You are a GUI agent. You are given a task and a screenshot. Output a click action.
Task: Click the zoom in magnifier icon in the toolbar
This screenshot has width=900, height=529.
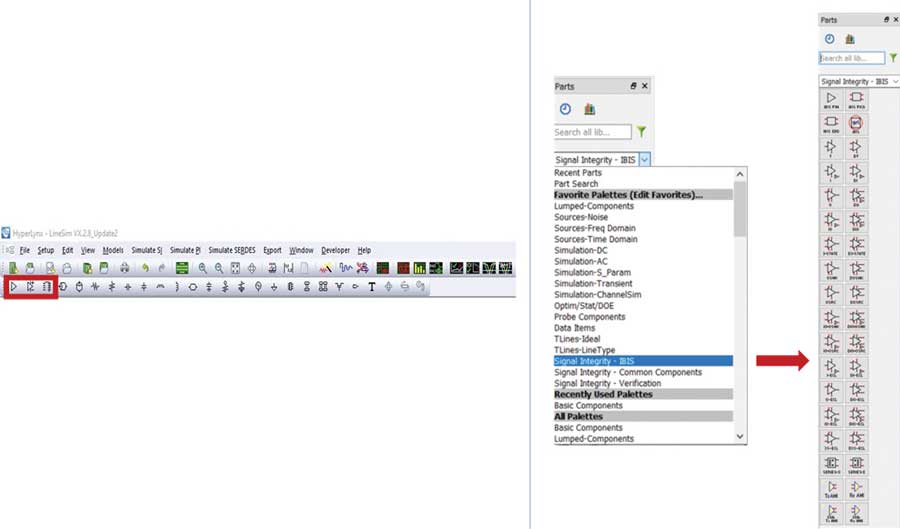(x=203, y=268)
